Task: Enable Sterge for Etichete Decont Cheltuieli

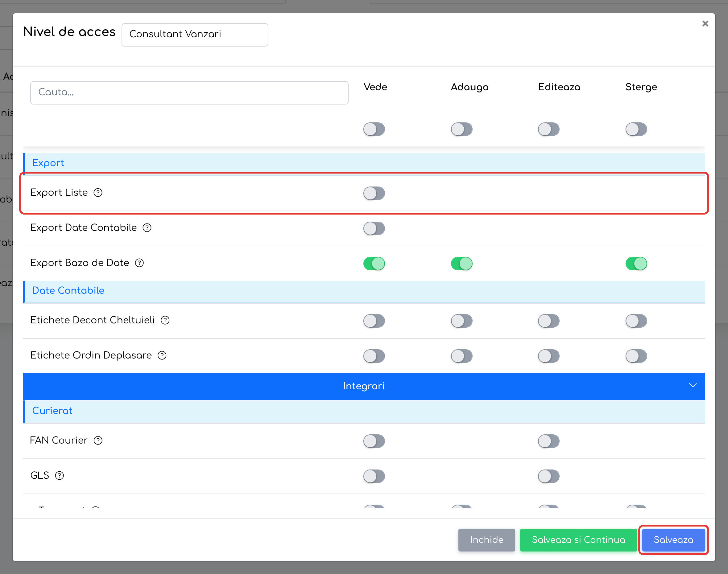Action: click(636, 321)
